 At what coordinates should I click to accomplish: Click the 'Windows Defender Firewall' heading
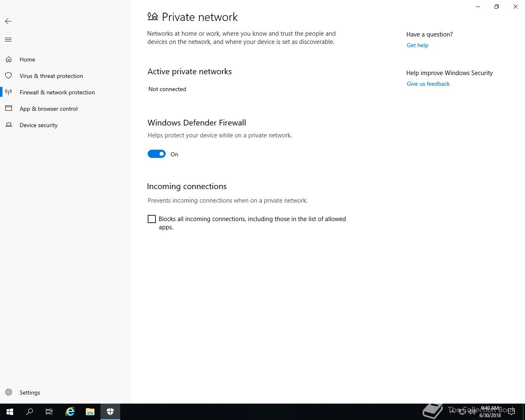pos(197,123)
